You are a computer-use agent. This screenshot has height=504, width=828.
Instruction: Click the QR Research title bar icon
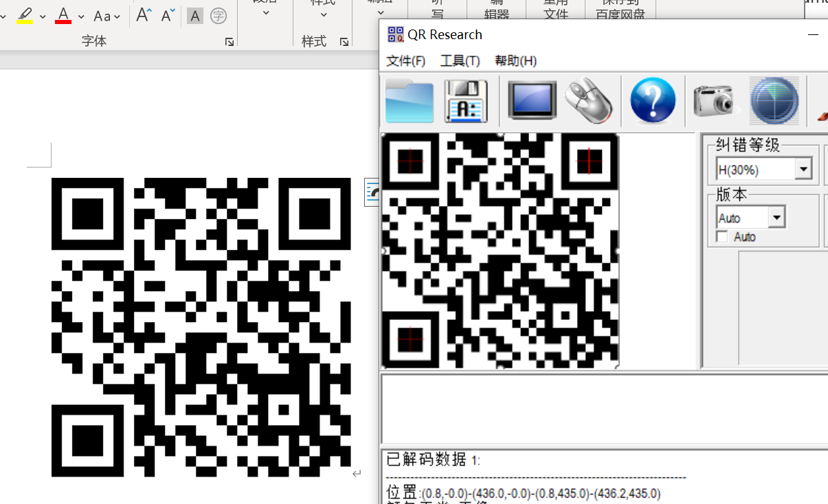(395, 34)
